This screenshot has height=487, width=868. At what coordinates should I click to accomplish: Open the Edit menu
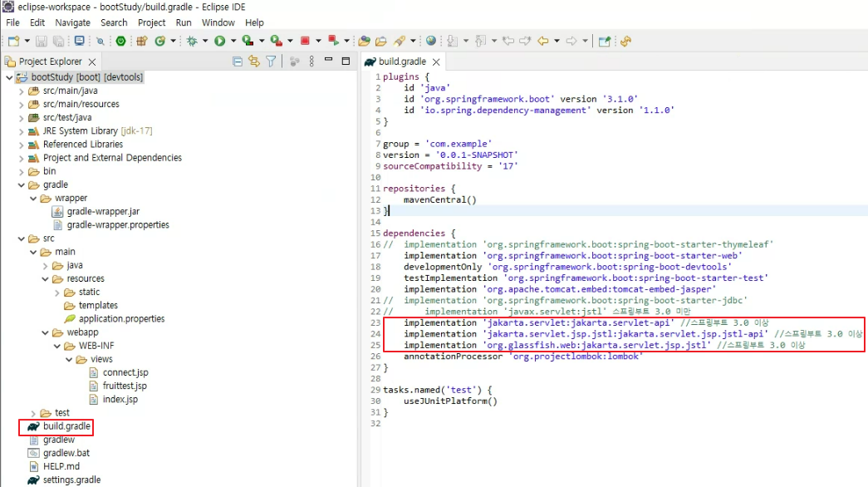37,22
